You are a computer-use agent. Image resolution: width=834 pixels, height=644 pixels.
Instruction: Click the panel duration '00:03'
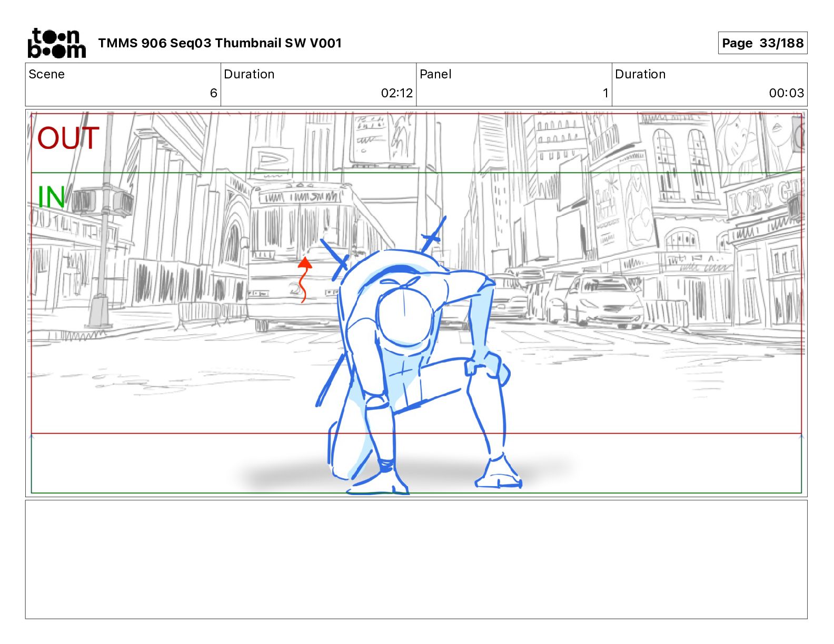pyautogui.click(x=787, y=93)
